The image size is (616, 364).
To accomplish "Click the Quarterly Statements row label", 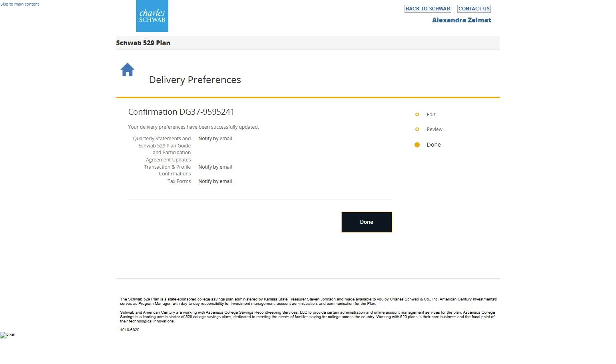I will [162, 149].
